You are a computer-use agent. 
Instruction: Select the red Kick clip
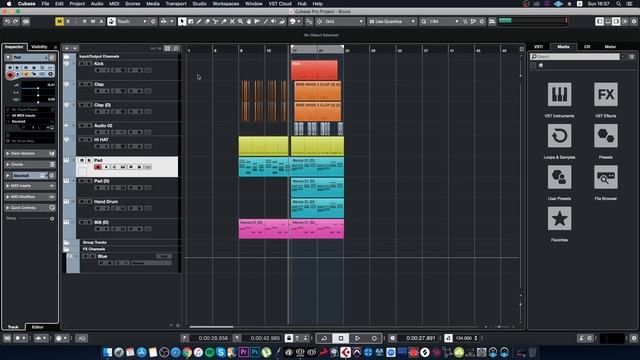[x=314, y=70]
